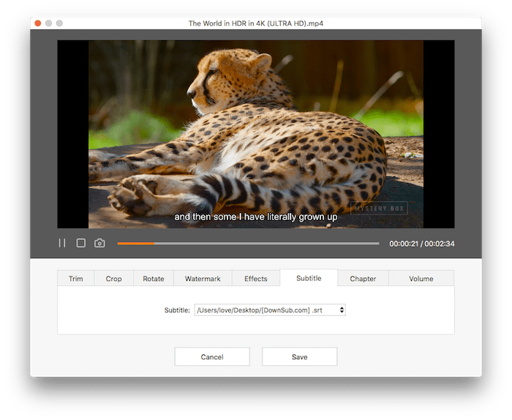Click the Cancel button
Screen dimensions: 512x420
212,356
